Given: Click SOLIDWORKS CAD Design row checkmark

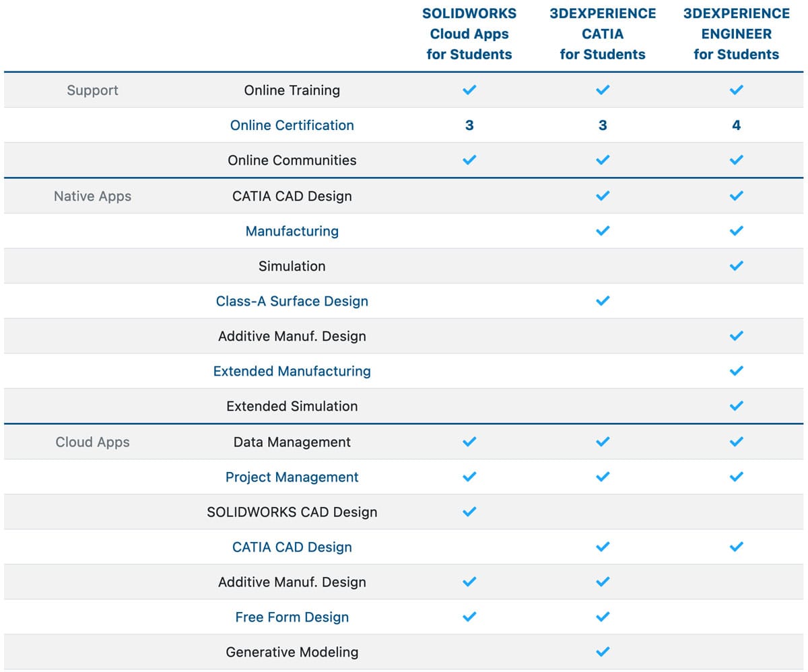Looking at the screenshot, I should tap(469, 512).
